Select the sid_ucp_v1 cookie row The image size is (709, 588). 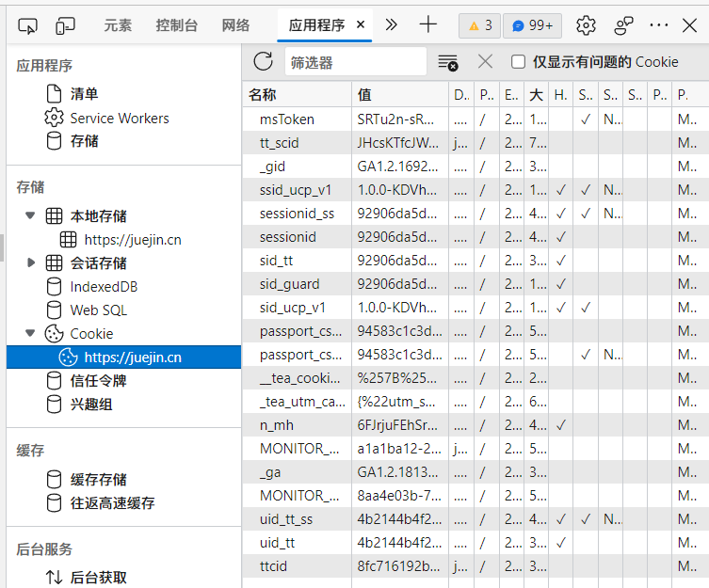475,308
